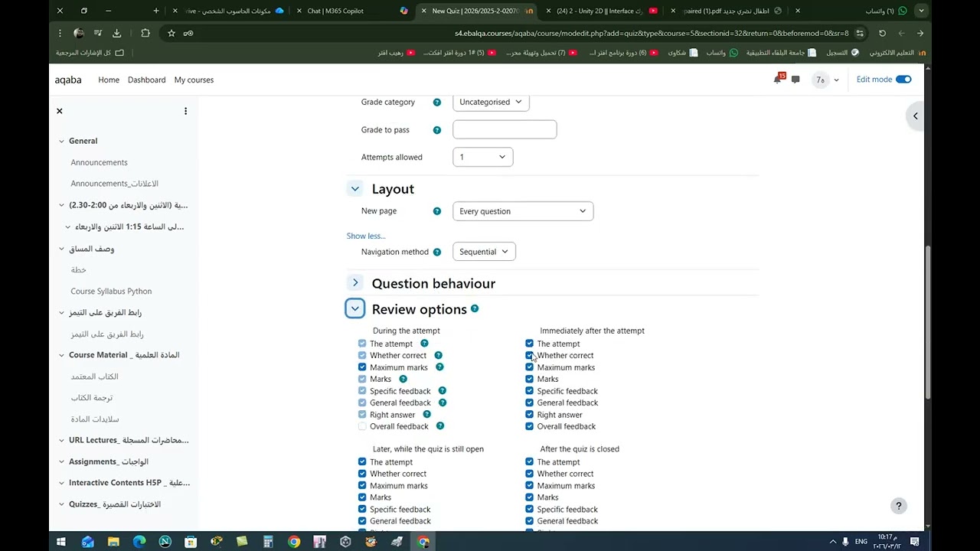Open the notifications bell
The height and width of the screenshot is (551, 980).
pos(778,80)
